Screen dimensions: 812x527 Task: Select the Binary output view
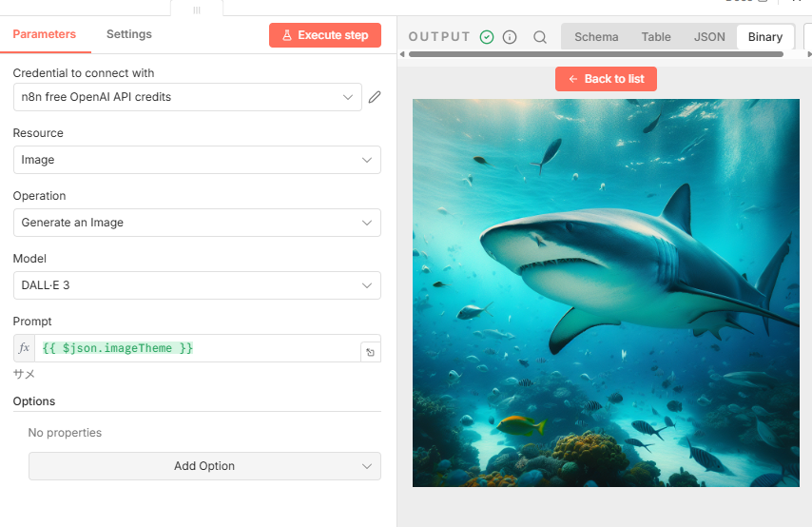point(764,37)
